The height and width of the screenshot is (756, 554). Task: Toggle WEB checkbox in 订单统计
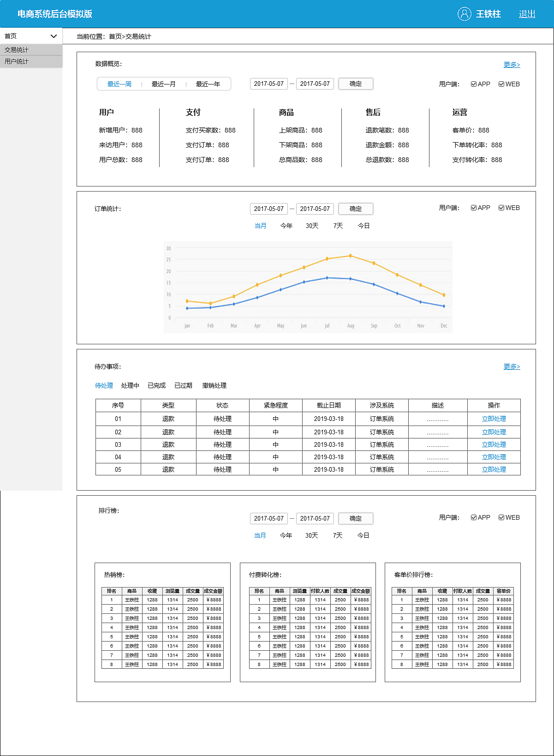(x=501, y=208)
